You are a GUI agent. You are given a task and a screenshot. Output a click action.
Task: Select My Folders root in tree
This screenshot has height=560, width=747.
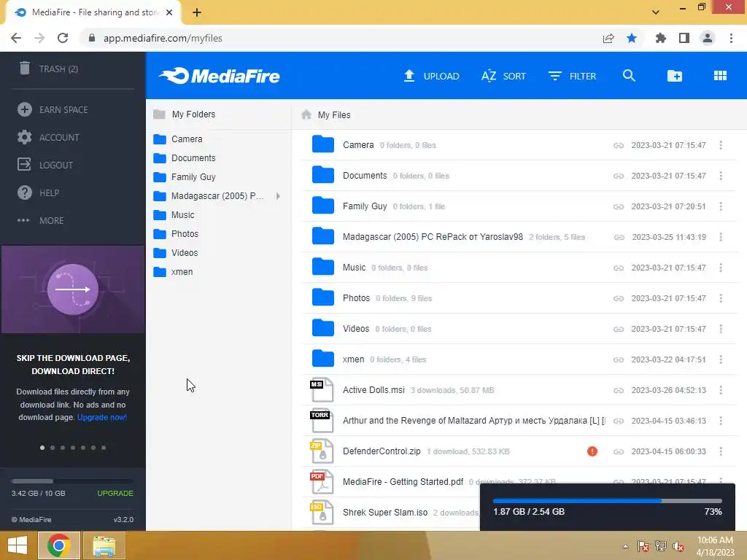click(x=185, y=114)
